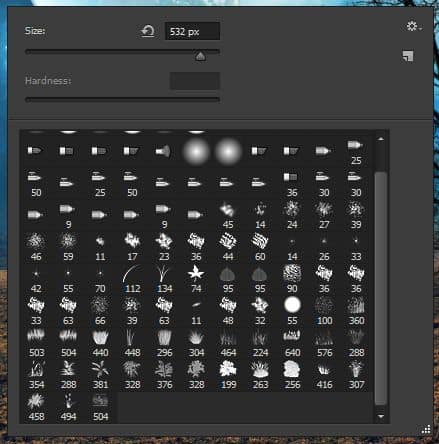Image resolution: width=439 pixels, height=444 pixels.
Task: Choose the potted plant brush labeled 307
Action: click(356, 375)
